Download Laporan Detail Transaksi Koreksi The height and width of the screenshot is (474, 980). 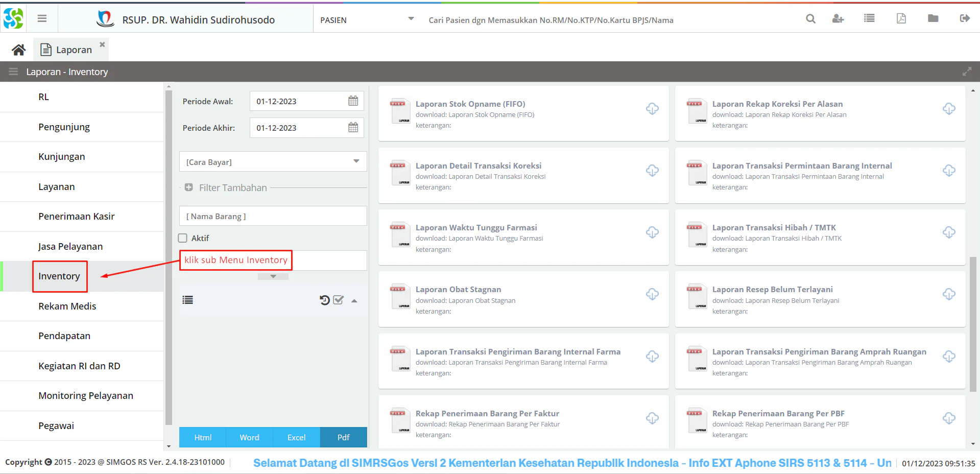click(652, 170)
